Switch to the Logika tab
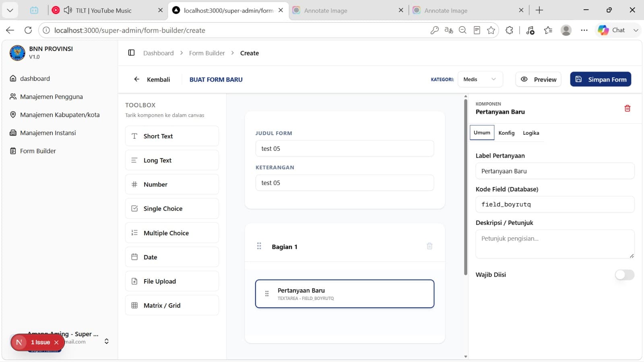 point(531,133)
